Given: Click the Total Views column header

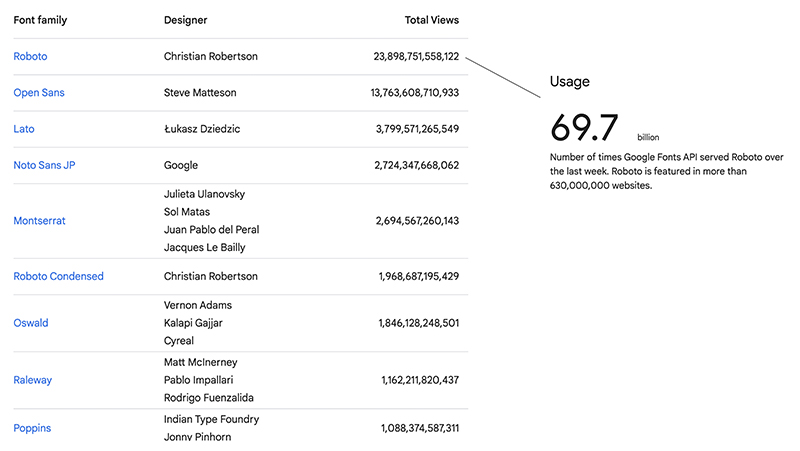Looking at the screenshot, I should tap(431, 20).
